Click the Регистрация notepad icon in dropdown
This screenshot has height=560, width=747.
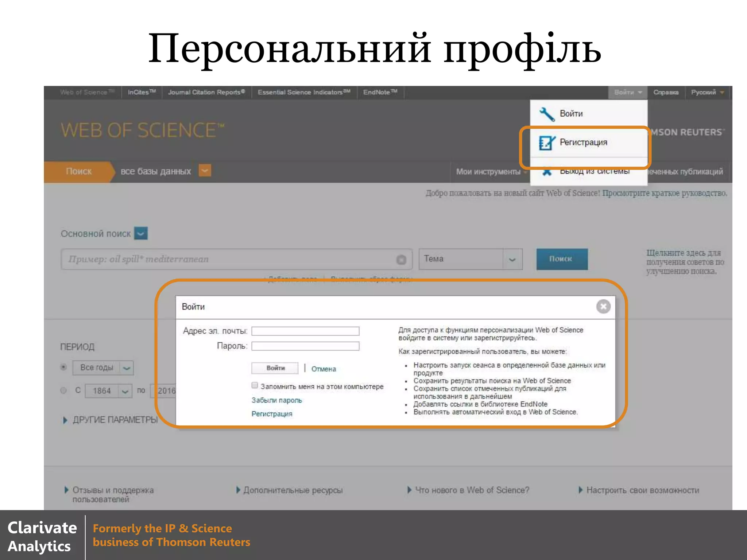[x=547, y=143]
